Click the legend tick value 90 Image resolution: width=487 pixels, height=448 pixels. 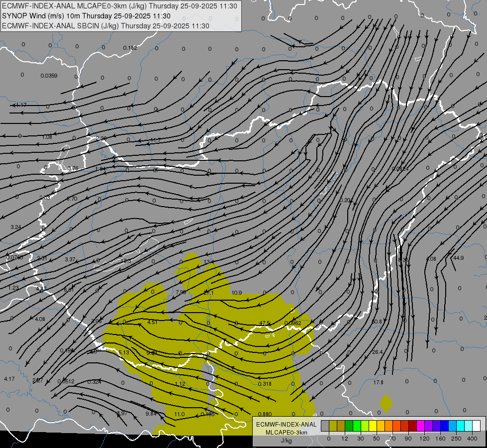click(408, 439)
